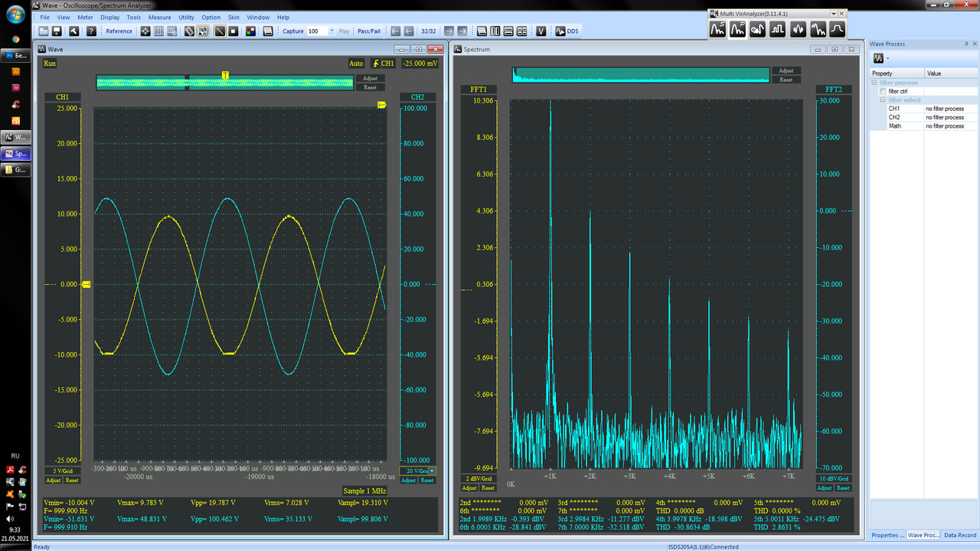The height and width of the screenshot is (551, 980).
Task: Click the Spectrum overview navigation bar
Action: [641, 74]
